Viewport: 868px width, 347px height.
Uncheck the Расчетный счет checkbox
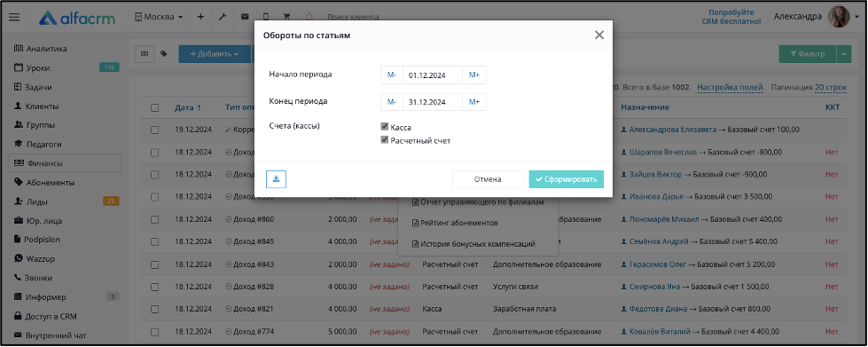coord(384,140)
